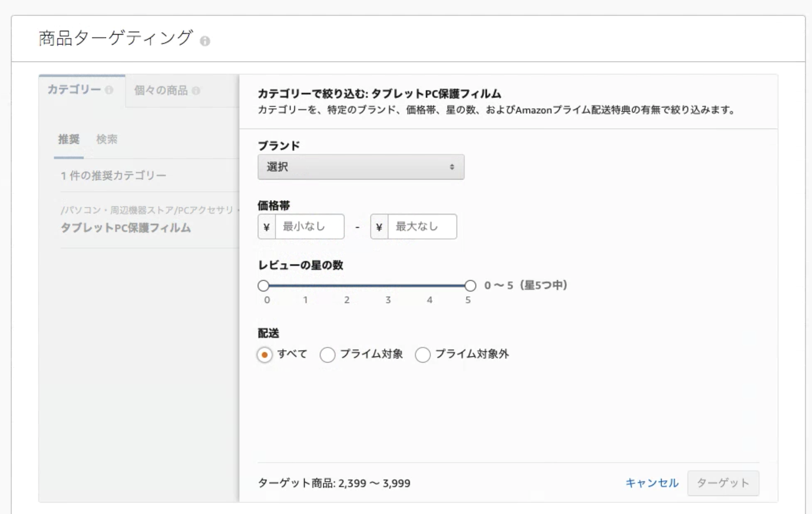Select the プライム対象 radio button
Viewport: 812px width, 514px height.
tap(327, 354)
